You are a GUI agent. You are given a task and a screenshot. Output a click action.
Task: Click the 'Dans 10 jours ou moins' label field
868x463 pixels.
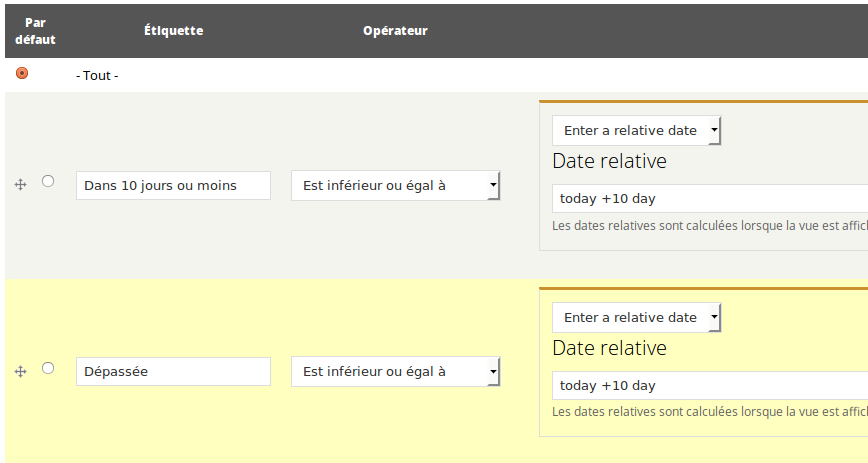173,186
